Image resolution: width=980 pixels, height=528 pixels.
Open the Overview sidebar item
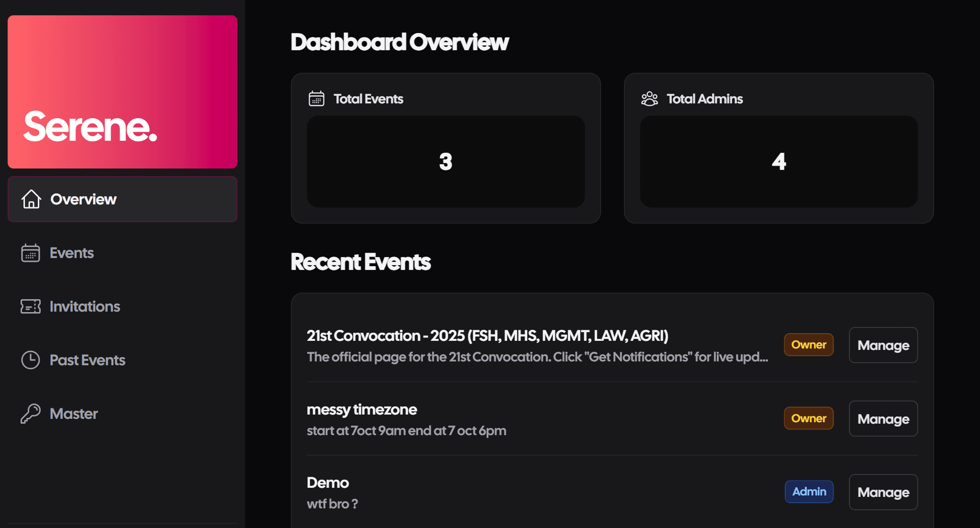tap(122, 199)
